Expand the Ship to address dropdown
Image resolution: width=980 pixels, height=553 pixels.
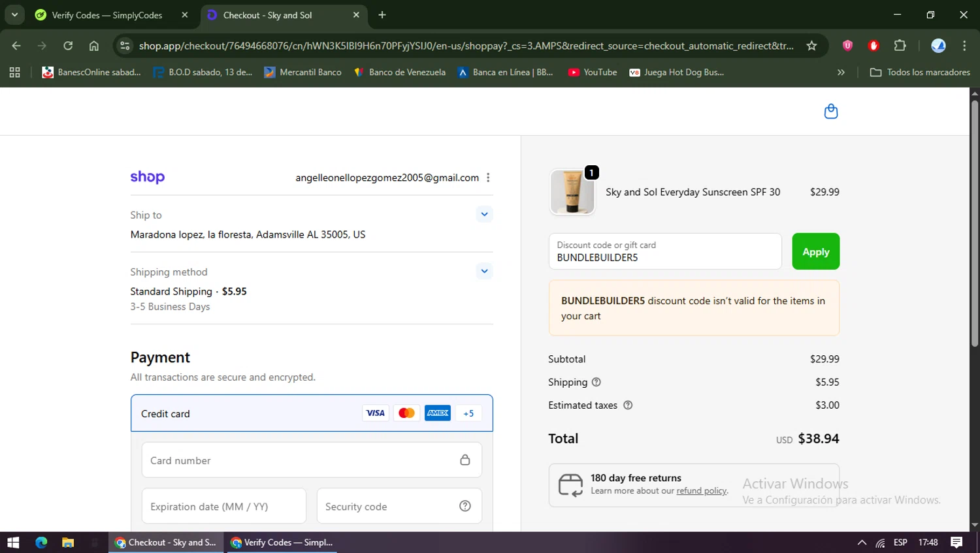click(484, 214)
